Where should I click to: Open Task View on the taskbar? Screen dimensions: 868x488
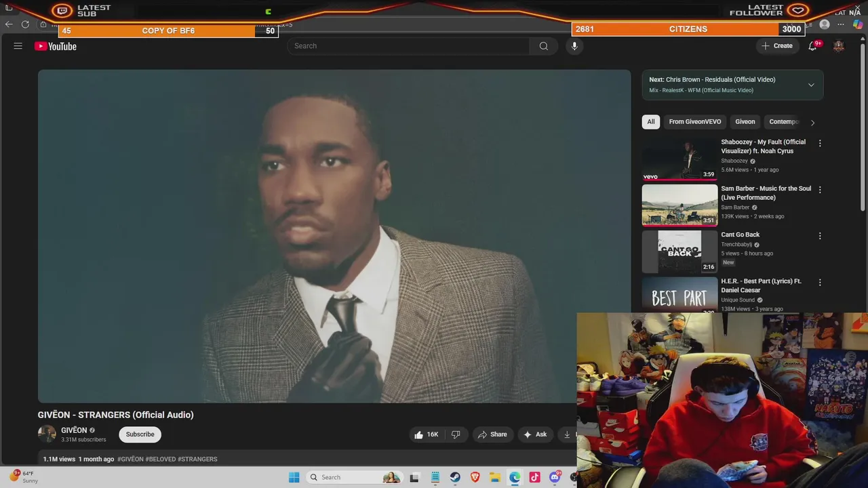414,477
